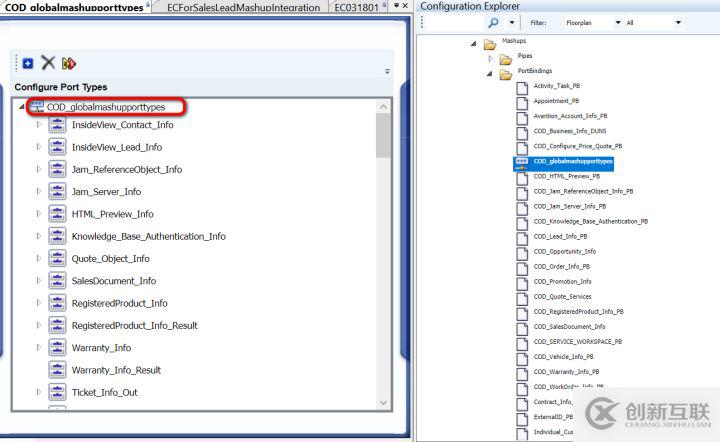Open the search options dropdown arrow
Screen dimensions: 720x442
pos(512,22)
